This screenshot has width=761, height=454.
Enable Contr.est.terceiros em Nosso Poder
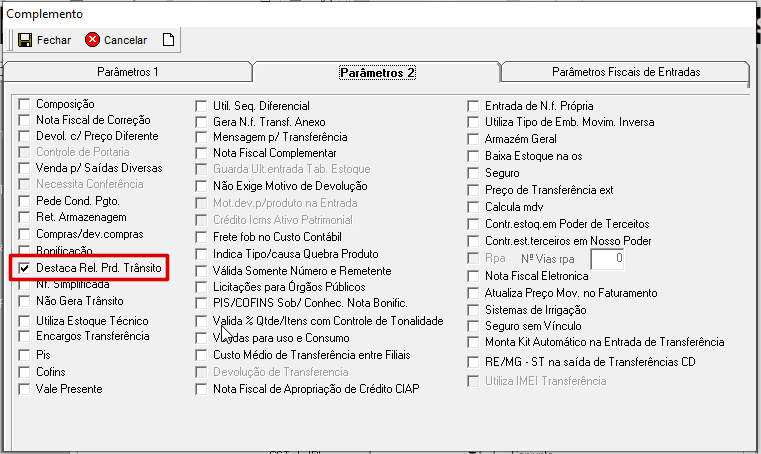473,241
